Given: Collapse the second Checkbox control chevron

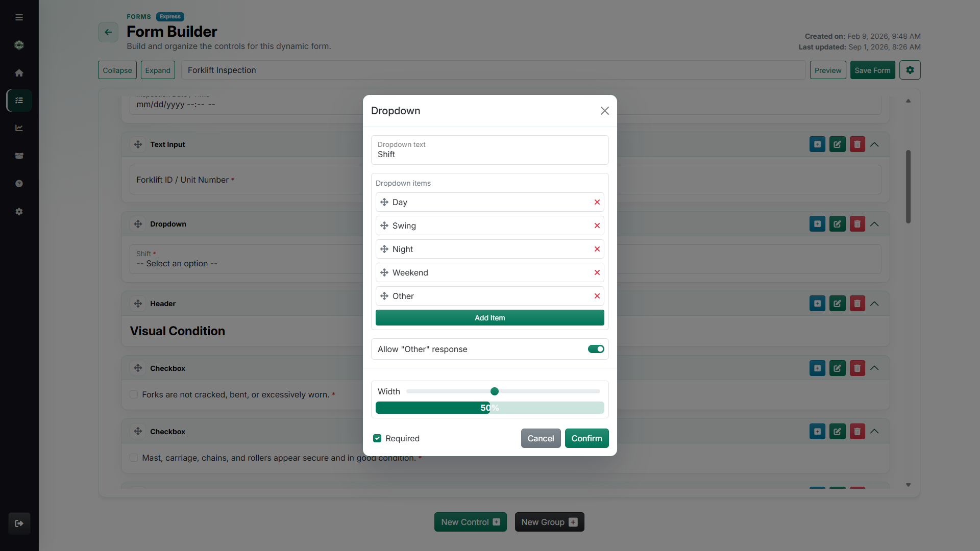Looking at the screenshot, I should 874,431.
